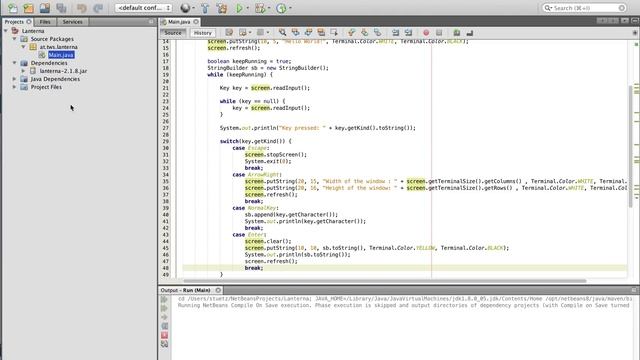The image size is (640, 360).
Task: Click the globe browser icon
Action: click(x=185, y=8)
